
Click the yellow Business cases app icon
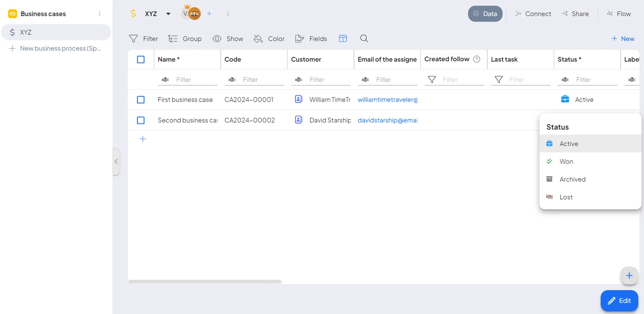pos(12,14)
